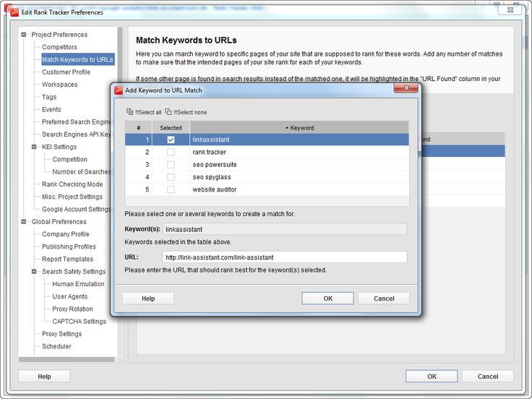The width and height of the screenshot is (532, 399).
Task: Click the URL input field
Action: point(285,257)
